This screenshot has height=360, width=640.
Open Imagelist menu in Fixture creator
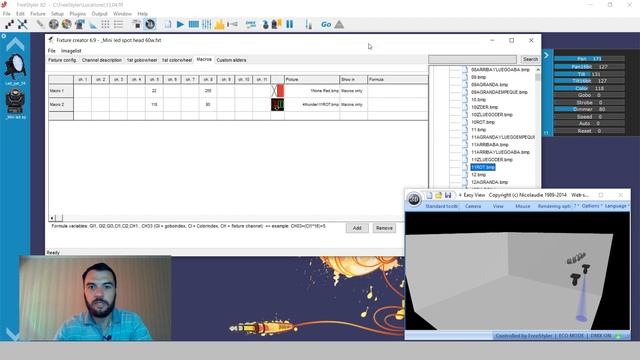point(71,51)
